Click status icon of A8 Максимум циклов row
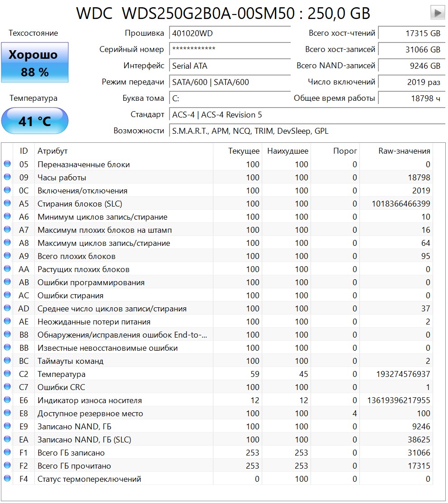448x503 pixels. tap(7, 243)
